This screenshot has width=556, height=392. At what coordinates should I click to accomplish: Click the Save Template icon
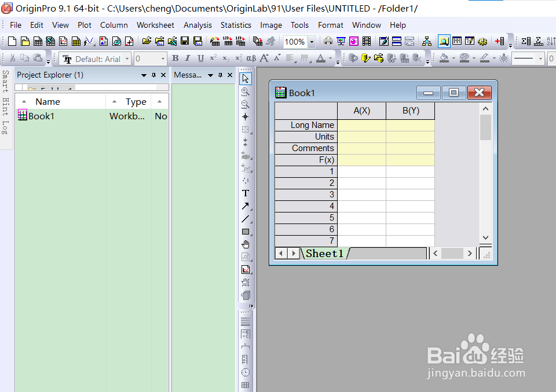[197, 42]
